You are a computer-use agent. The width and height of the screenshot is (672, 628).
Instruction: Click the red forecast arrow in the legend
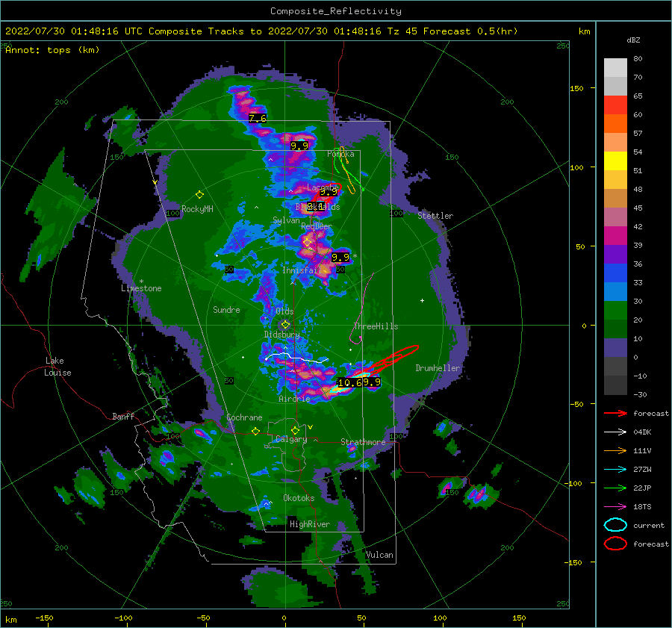click(x=615, y=413)
